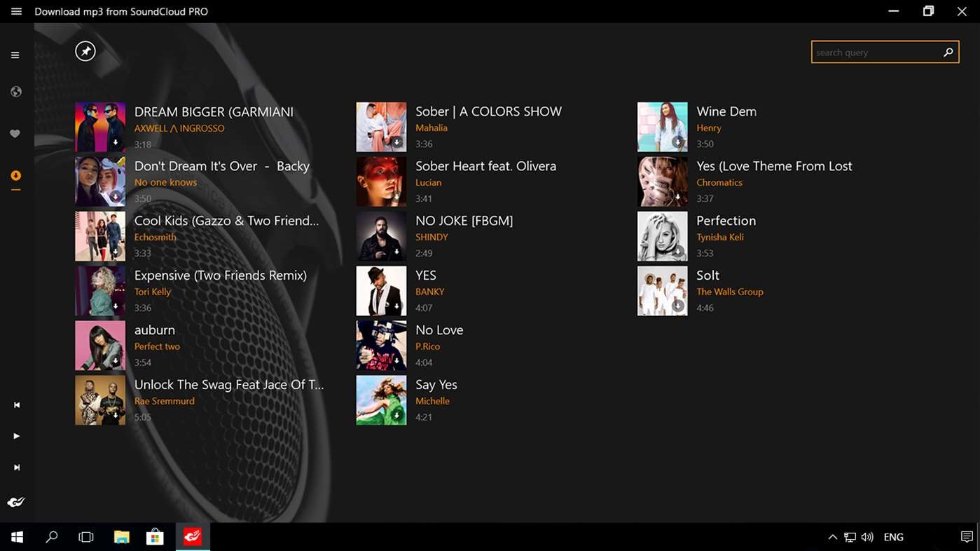
Task: Skip to next track
Action: 16,468
